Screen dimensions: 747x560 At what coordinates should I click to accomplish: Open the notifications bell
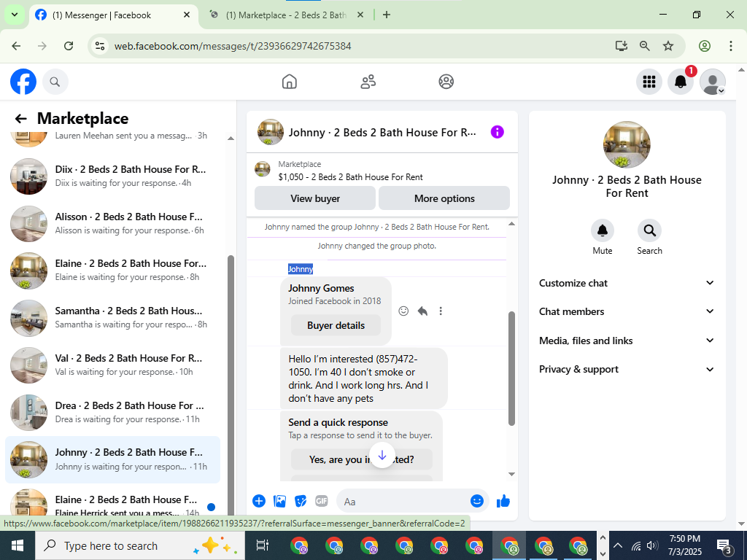(681, 82)
